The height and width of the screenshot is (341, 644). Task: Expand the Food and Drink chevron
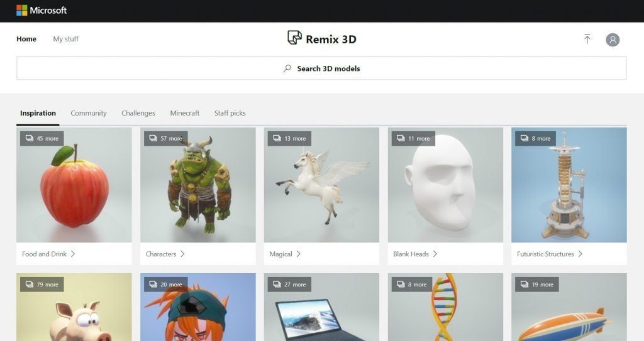[x=73, y=254]
